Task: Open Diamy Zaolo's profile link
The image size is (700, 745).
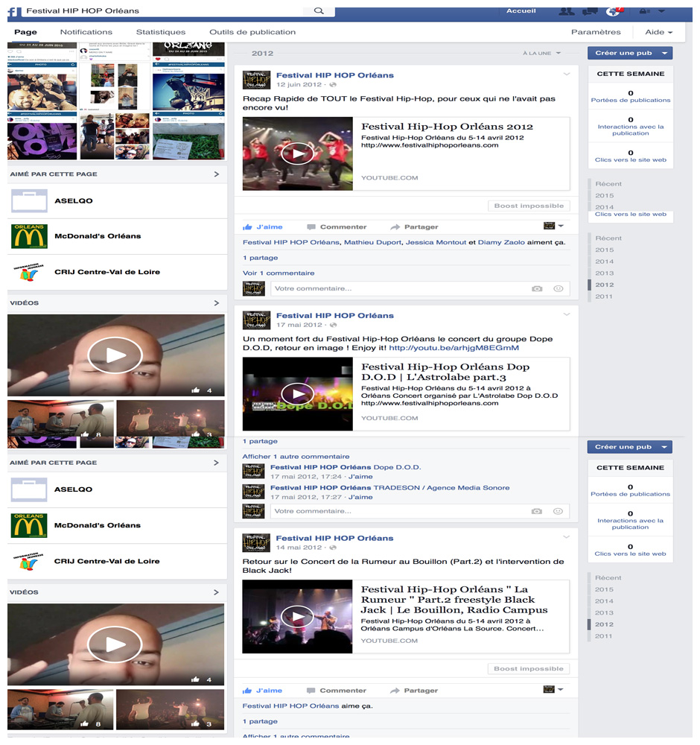Action: (x=501, y=242)
